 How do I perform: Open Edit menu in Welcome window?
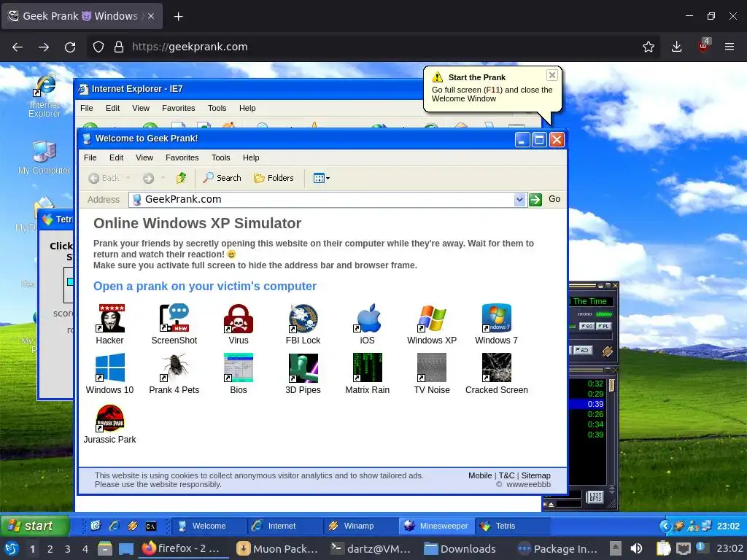[x=116, y=157]
